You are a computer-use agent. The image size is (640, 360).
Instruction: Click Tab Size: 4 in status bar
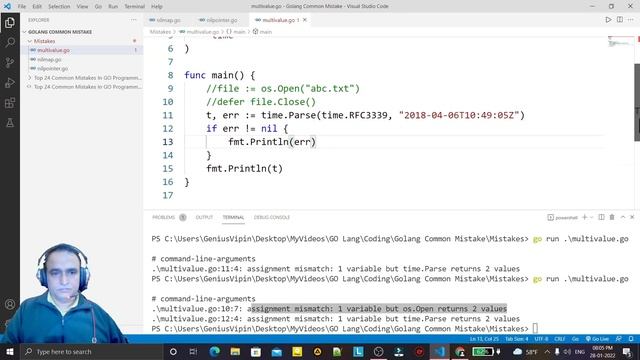516,339
